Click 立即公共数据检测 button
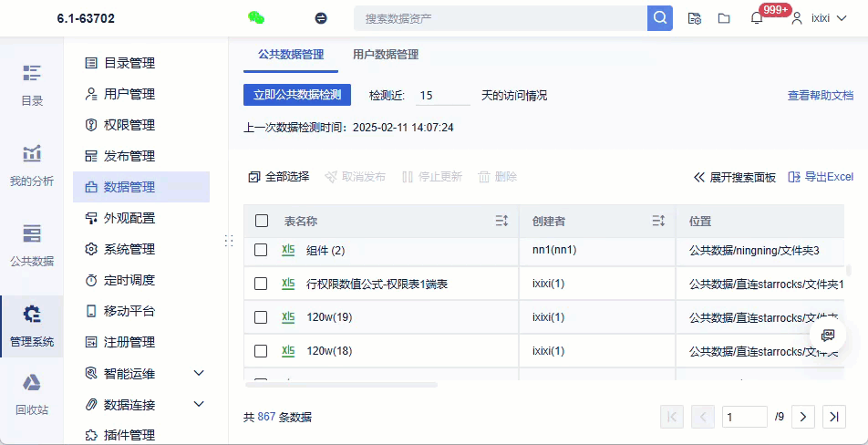This screenshot has height=445, width=868. (x=297, y=95)
